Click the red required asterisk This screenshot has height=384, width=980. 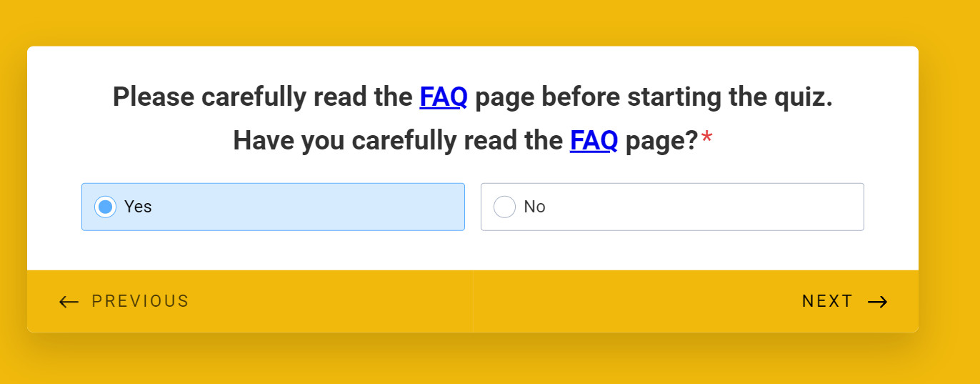click(x=706, y=139)
